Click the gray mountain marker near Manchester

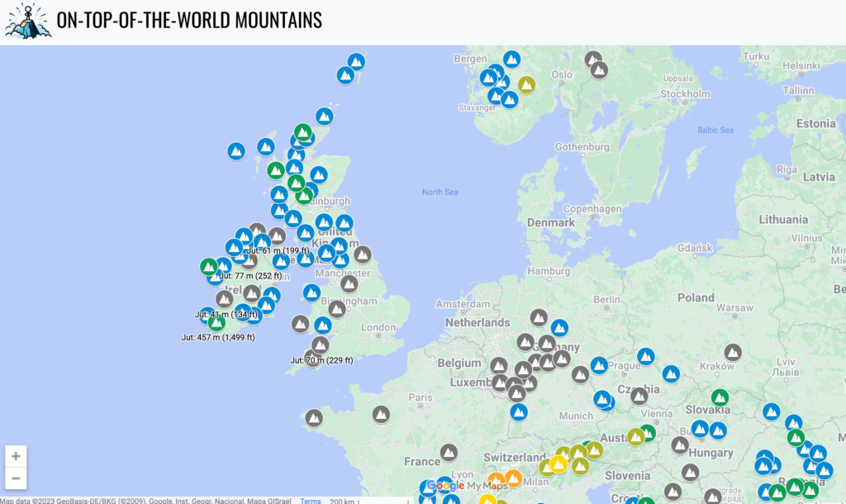coord(349,284)
